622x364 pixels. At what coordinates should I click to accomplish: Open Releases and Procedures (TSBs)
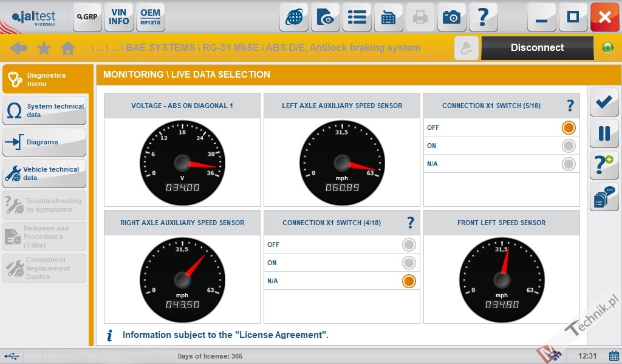coord(44,237)
